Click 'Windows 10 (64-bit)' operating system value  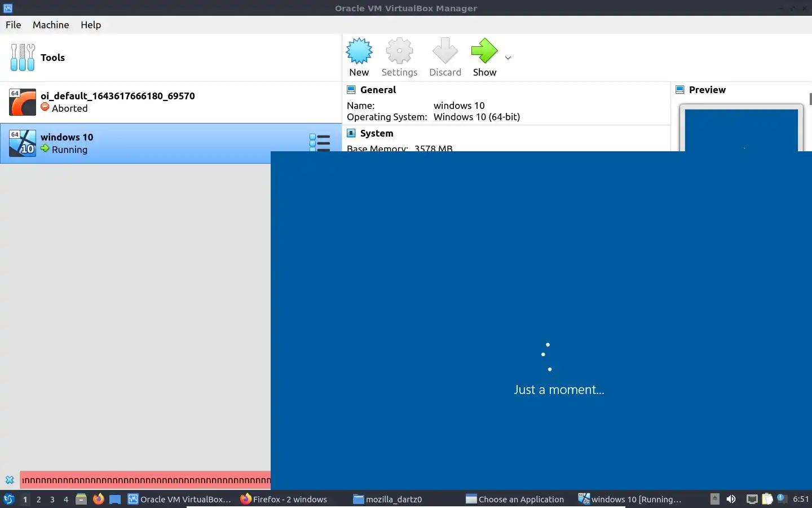(x=476, y=117)
